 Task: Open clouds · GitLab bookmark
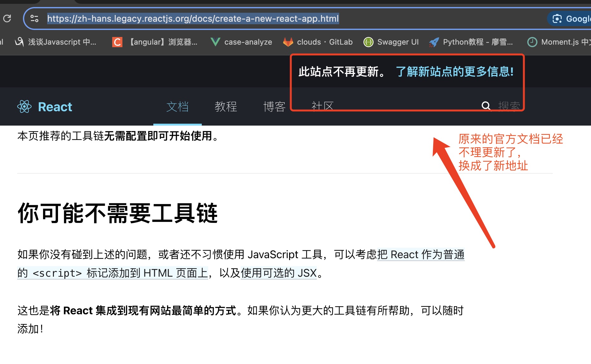318,42
